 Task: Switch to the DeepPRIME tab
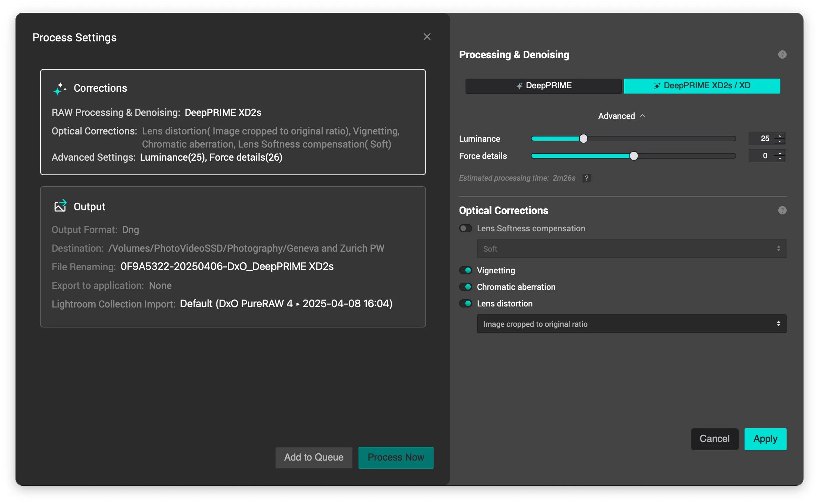tap(543, 86)
